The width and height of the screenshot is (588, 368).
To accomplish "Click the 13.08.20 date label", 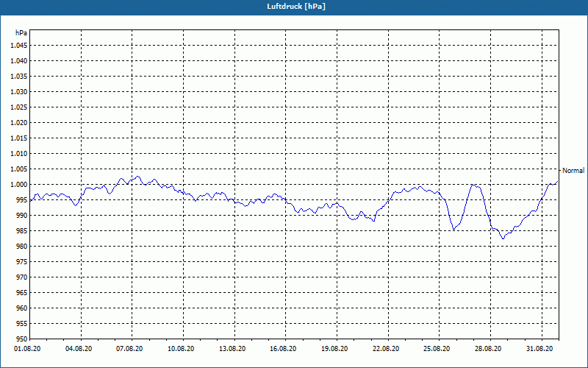I will 232,349.
